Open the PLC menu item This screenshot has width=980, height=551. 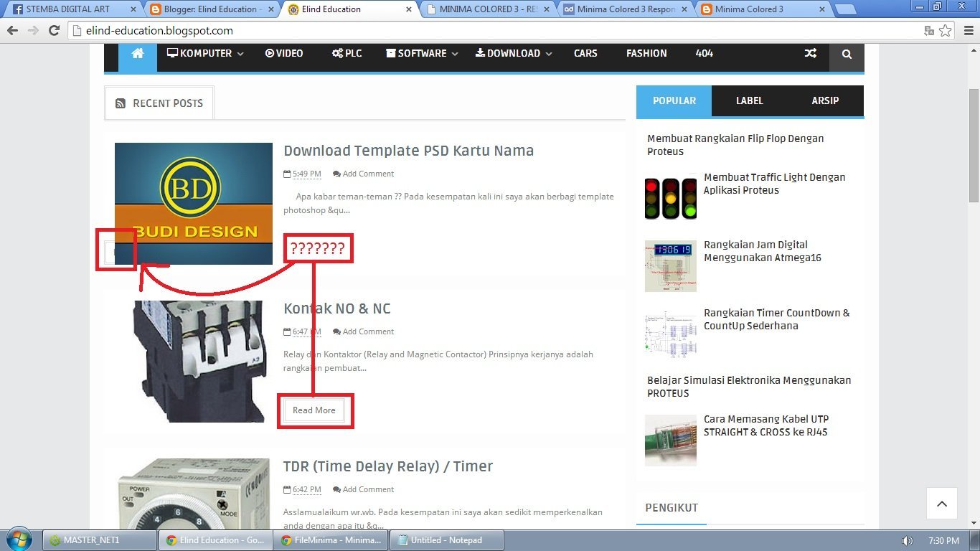pos(347,54)
